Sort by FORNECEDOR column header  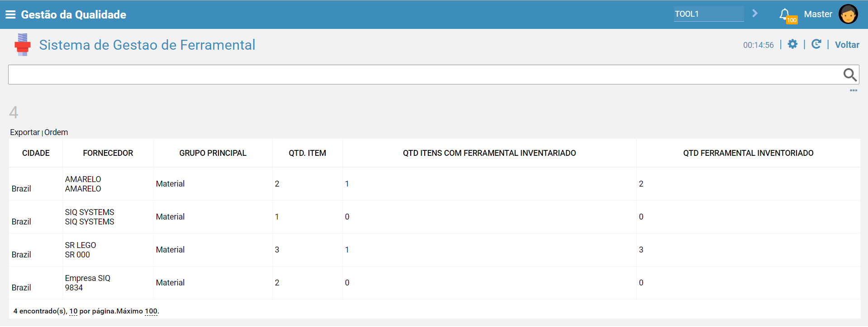(108, 153)
